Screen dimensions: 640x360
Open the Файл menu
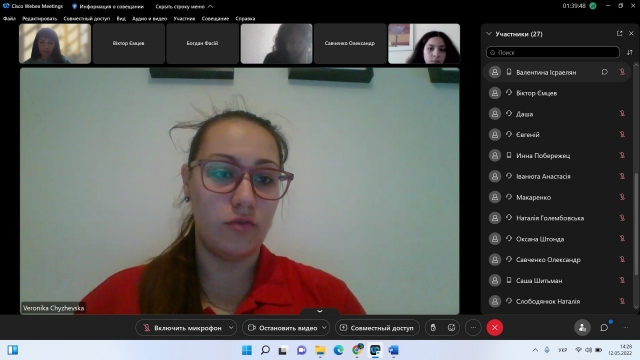tap(9, 18)
